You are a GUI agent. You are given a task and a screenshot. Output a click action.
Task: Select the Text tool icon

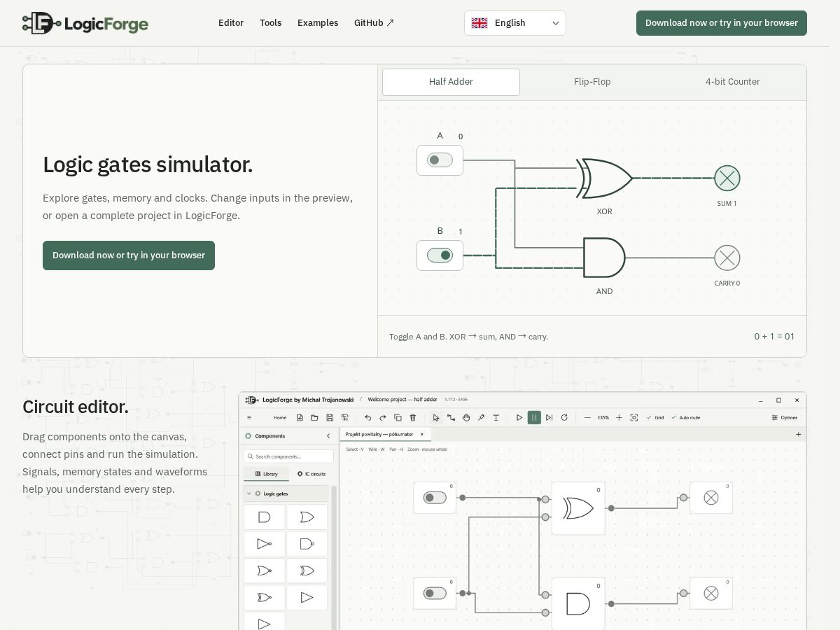pyautogui.click(x=496, y=418)
